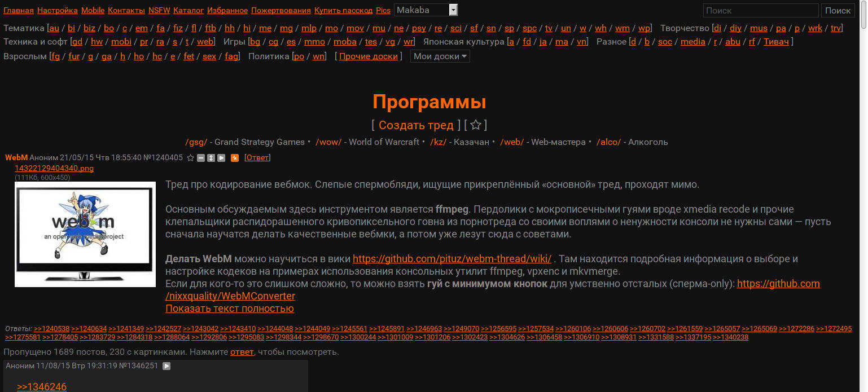The image size is (868, 392).
Task: Click the expand arrows icon on the WebM post
Action: pyautogui.click(x=211, y=158)
